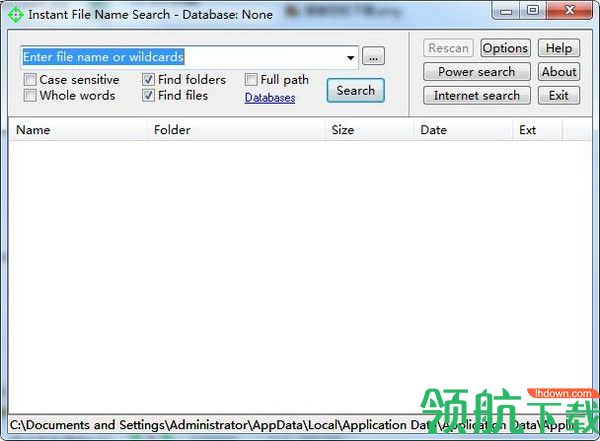The width and height of the screenshot is (600, 441).
Task: Minimize the Instant File Name Search window
Action: (506, 11)
